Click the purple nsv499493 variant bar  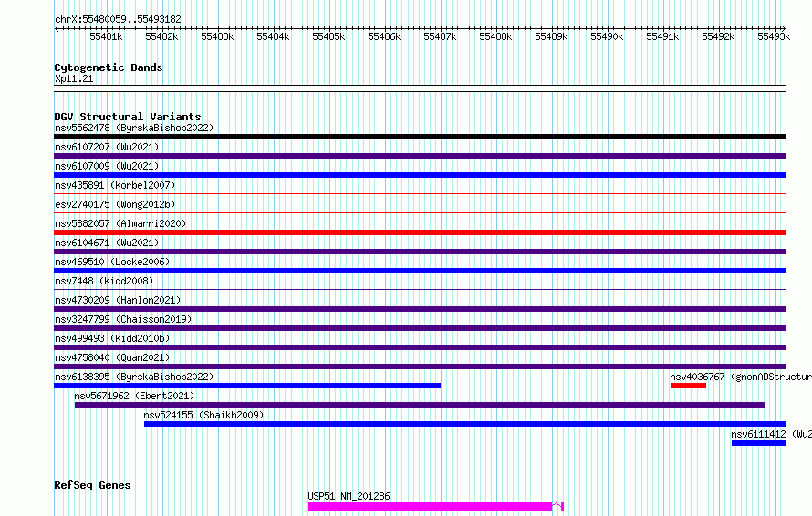click(420, 347)
